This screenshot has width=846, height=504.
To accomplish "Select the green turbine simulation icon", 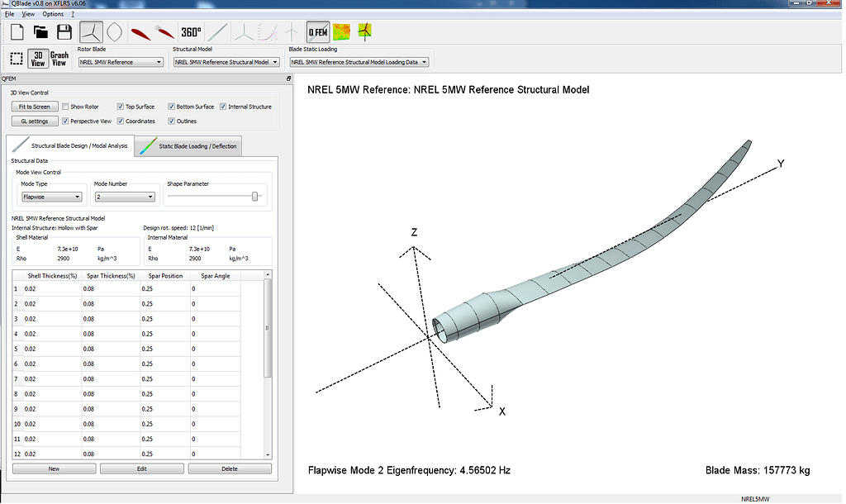I will (364, 31).
